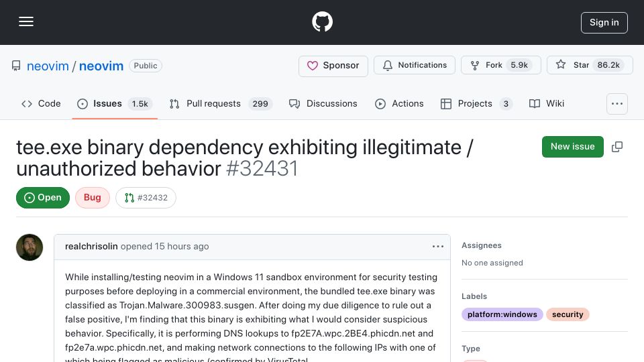Select the security label

pyautogui.click(x=568, y=314)
